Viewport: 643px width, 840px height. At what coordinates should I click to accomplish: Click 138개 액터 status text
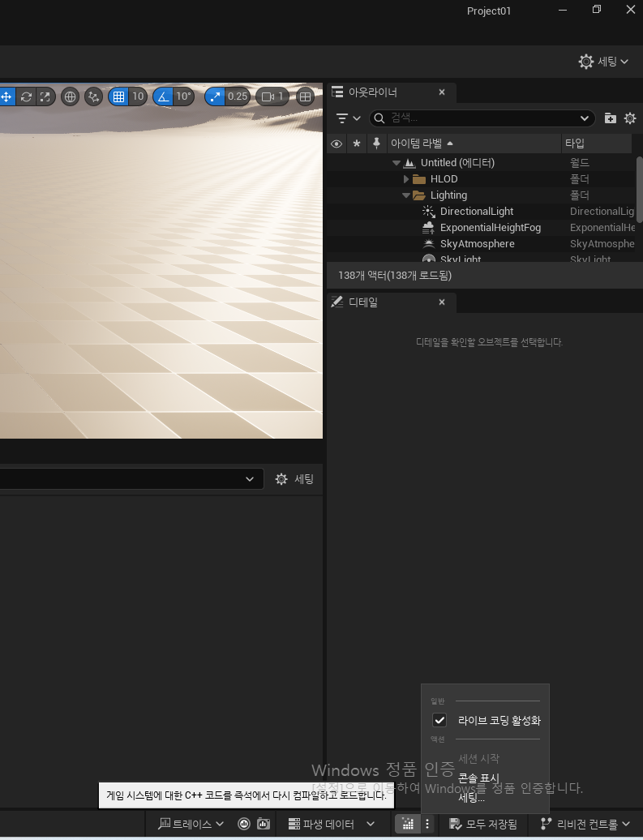[x=395, y=276]
